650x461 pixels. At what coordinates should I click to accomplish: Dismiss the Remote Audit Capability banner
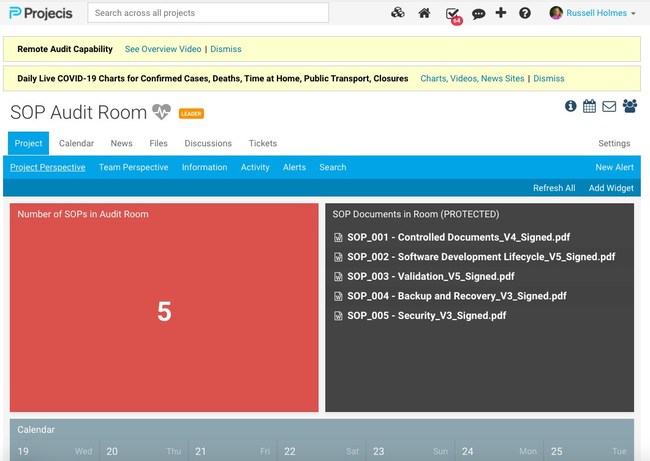click(226, 49)
